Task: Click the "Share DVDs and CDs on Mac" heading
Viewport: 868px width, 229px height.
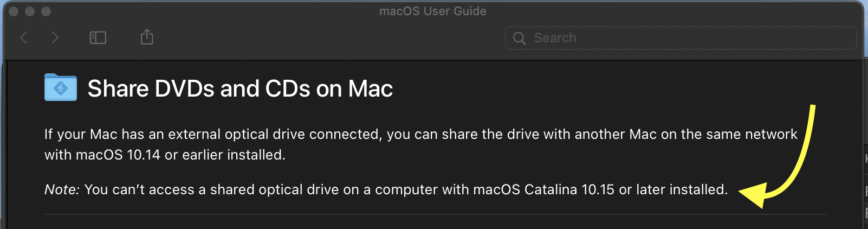Action: [240, 88]
